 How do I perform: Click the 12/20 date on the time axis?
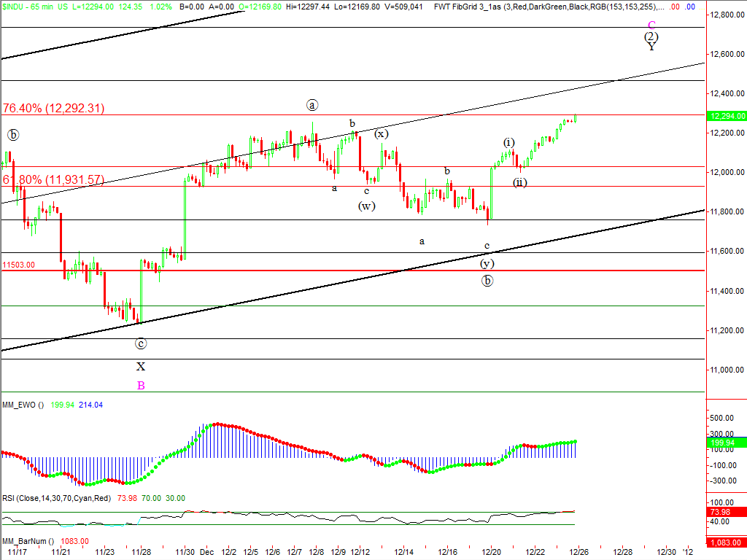pos(491,552)
